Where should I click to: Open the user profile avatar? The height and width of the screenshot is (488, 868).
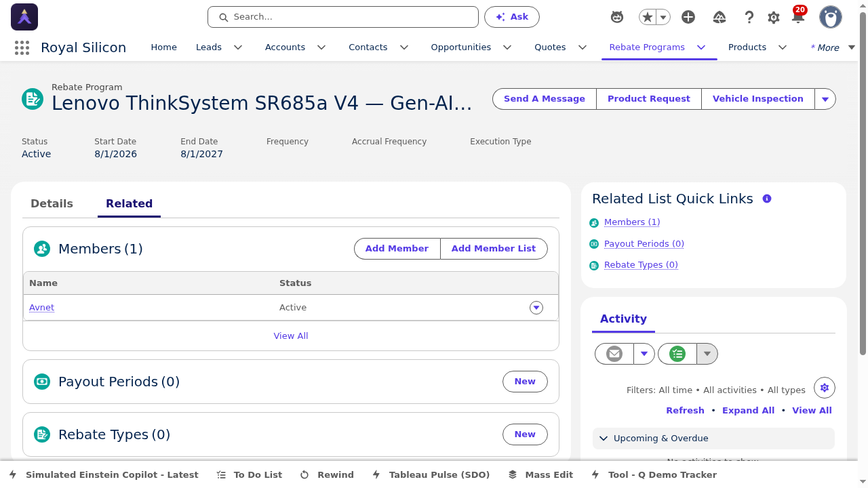tap(831, 17)
